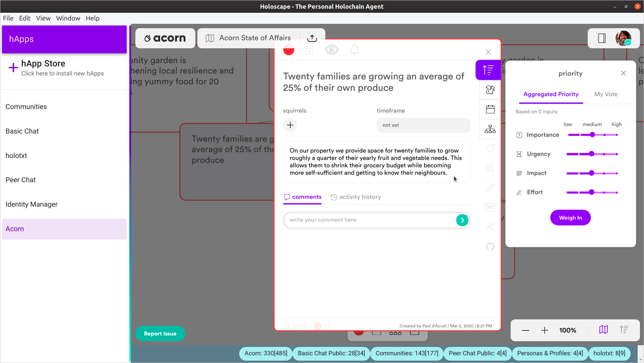The image size is (644, 363).
Task: Click the Weigh In button
Action: (x=570, y=218)
